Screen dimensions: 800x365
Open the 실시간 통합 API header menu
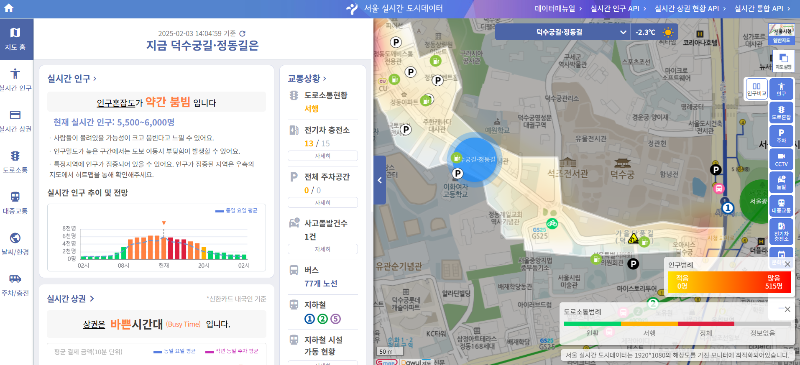[x=762, y=8]
